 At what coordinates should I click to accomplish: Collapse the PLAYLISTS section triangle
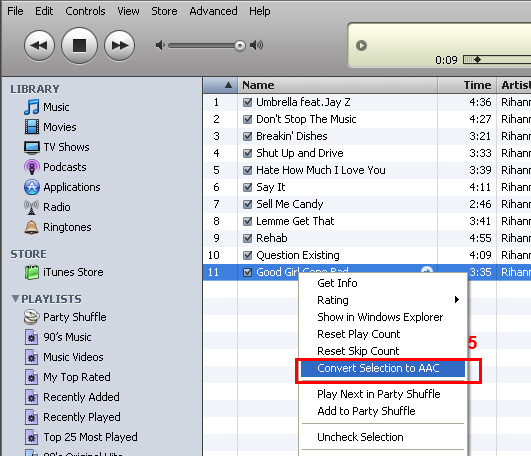coord(15,299)
